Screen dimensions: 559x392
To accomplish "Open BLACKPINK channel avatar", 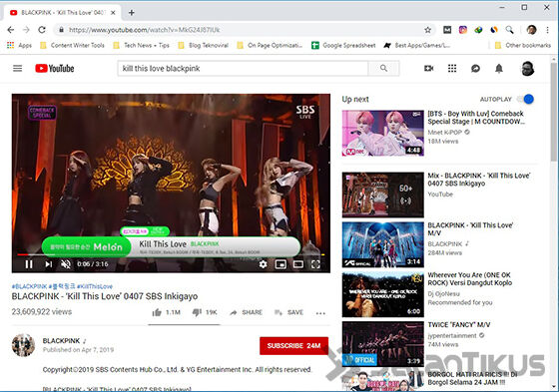I will click(x=24, y=345).
